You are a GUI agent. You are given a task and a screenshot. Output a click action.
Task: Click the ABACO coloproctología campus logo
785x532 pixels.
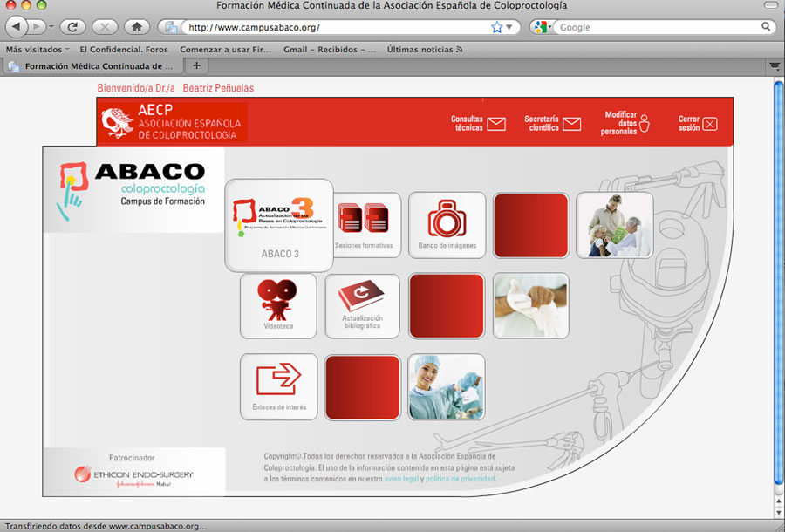click(x=133, y=190)
